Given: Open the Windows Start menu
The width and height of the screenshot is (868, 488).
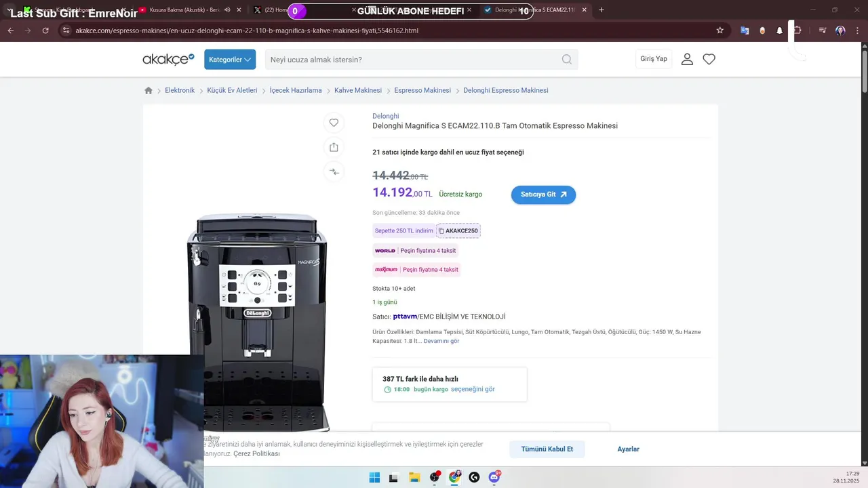Looking at the screenshot, I should click(374, 477).
